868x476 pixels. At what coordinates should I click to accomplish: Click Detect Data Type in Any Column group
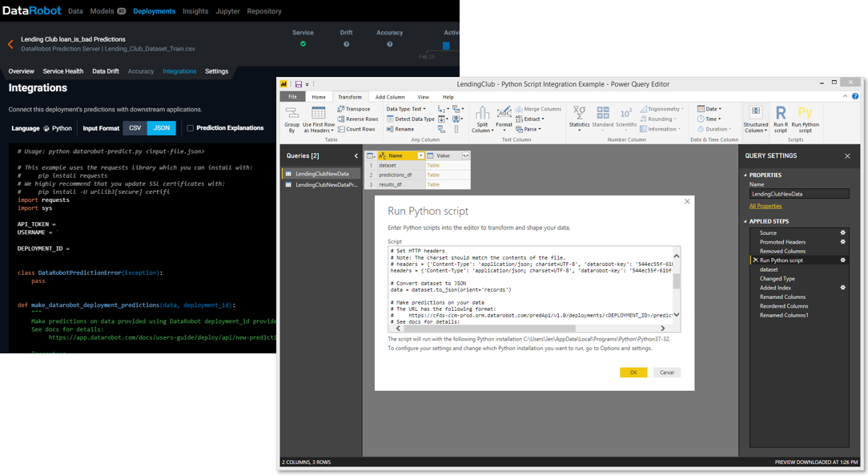click(410, 119)
